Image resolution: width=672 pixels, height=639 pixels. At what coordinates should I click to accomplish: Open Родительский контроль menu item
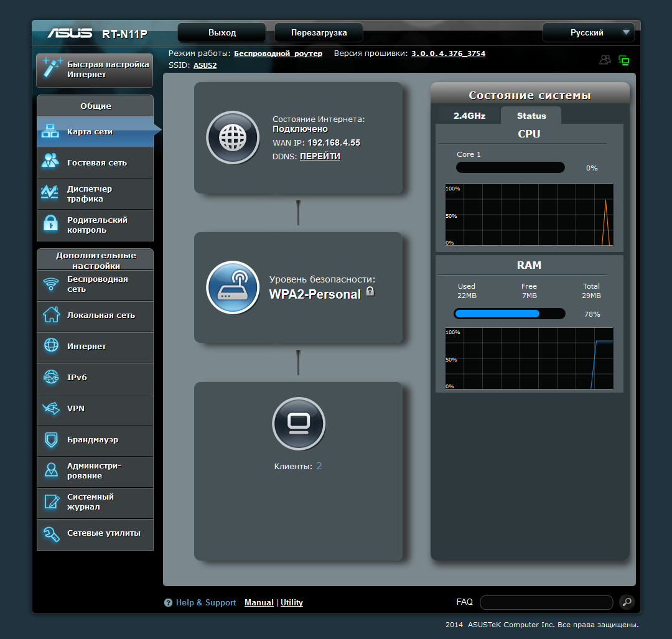pos(95,225)
